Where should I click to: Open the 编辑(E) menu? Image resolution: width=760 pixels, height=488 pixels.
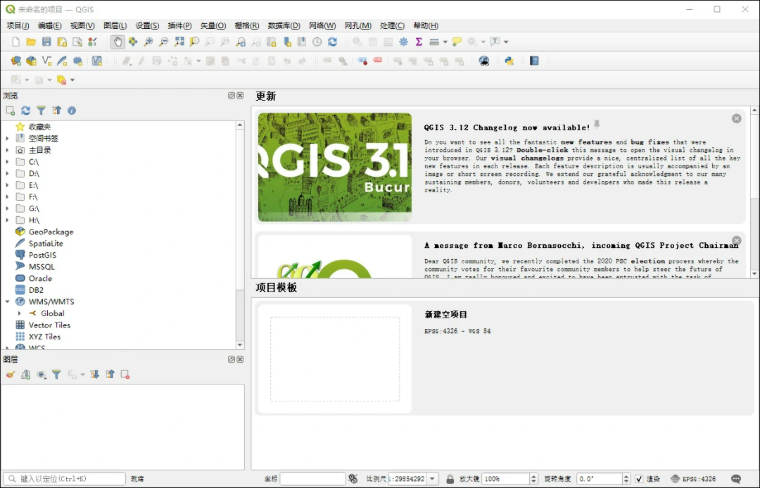[x=50, y=26]
